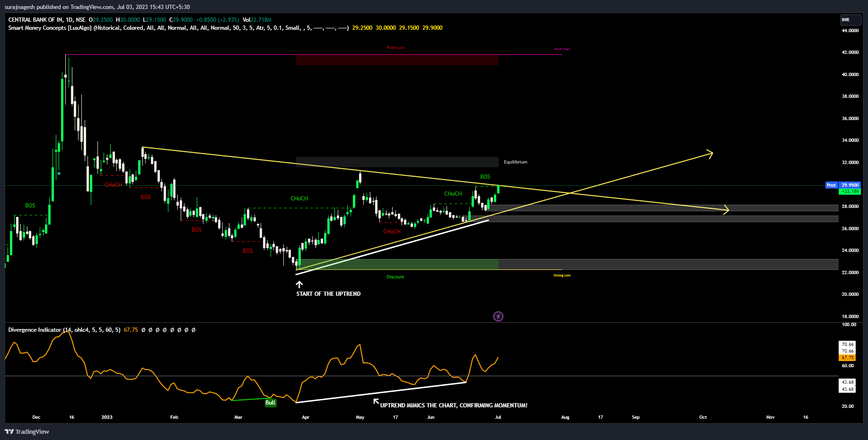Click the Divergence Indicator legend title
This screenshot has width=868, height=440.
[x=35, y=330]
